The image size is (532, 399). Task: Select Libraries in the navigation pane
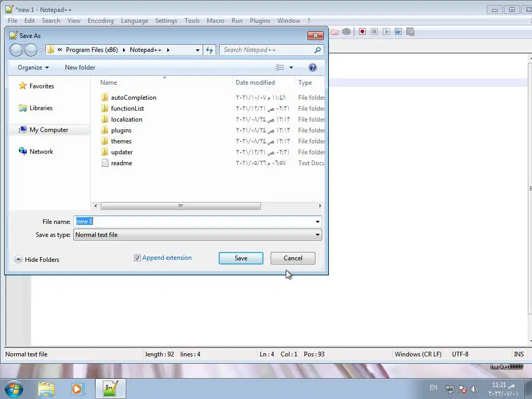41,108
